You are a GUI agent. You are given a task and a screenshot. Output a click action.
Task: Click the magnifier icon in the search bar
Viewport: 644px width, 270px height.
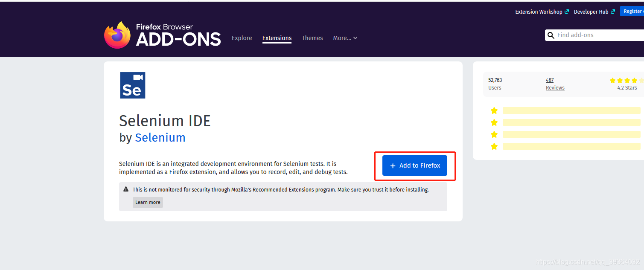tap(551, 35)
